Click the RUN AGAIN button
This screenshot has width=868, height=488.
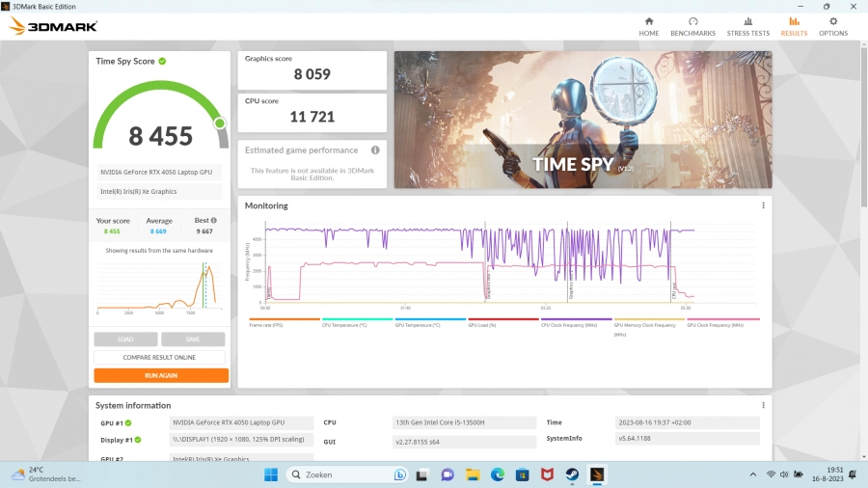[161, 375]
